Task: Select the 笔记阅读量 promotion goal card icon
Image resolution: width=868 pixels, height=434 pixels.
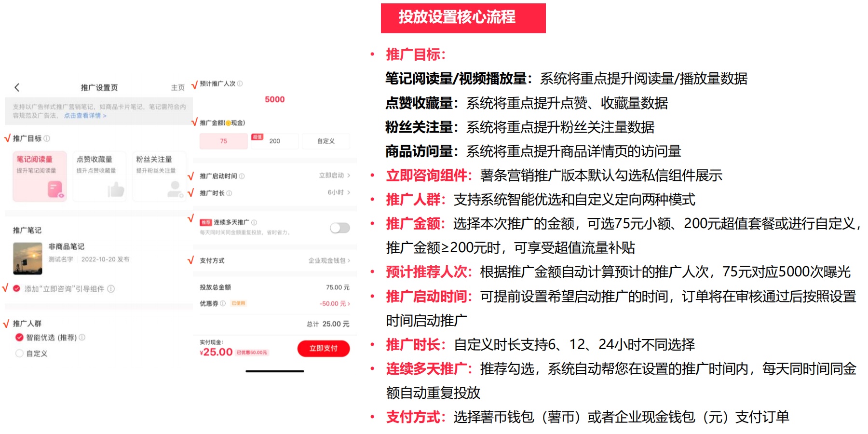Action: (x=55, y=190)
